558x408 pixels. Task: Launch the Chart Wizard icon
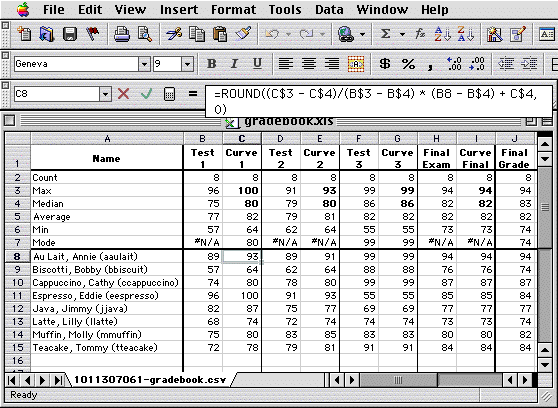click(x=494, y=34)
